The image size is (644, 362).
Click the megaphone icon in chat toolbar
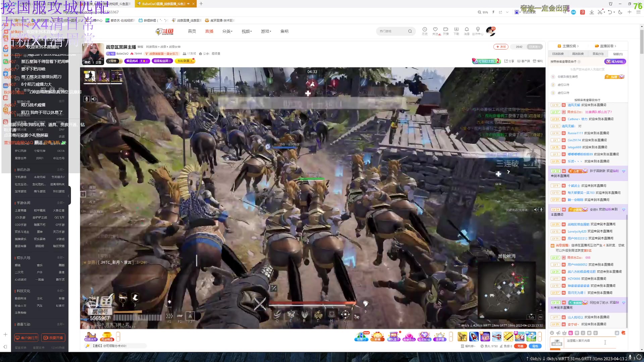click(558, 333)
